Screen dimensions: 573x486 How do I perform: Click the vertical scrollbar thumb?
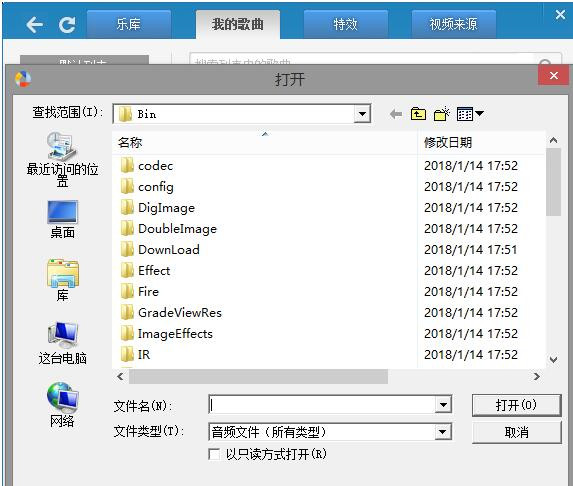(x=553, y=182)
